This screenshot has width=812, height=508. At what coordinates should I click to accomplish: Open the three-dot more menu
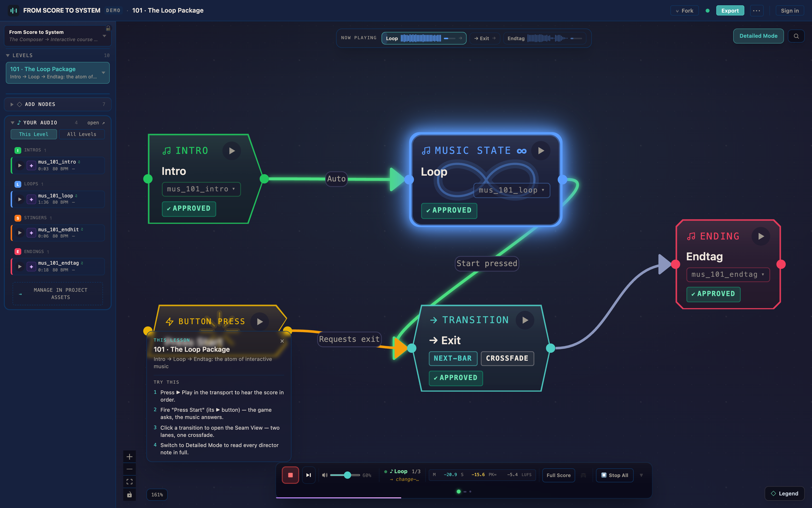pyautogui.click(x=757, y=10)
